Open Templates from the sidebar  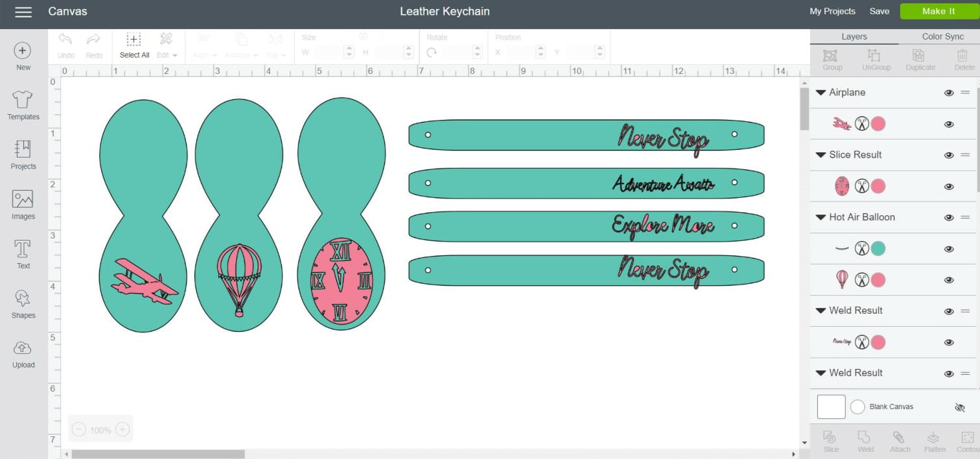click(23, 104)
